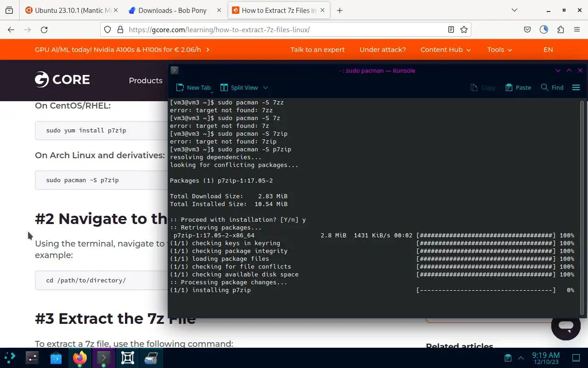
Task: Open Konsole terminal icon in title bar
Action: click(x=174, y=70)
